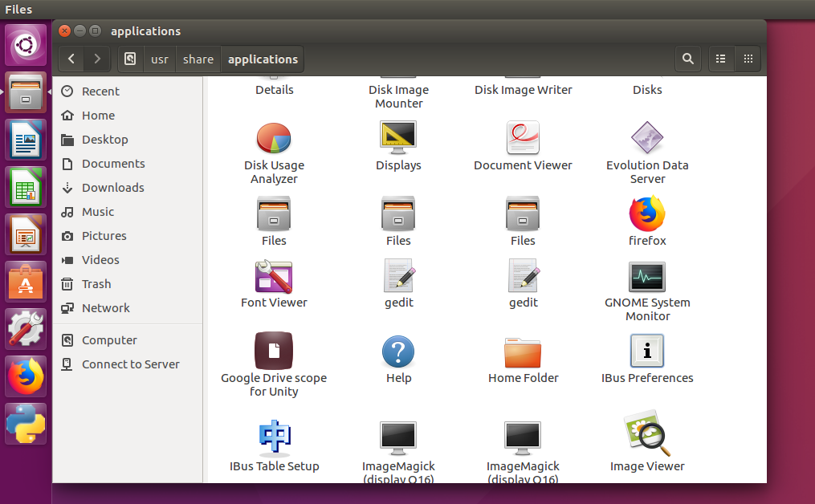The width and height of the screenshot is (815, 504).
Task: Open Music in the sidebar
Action: 128,212
